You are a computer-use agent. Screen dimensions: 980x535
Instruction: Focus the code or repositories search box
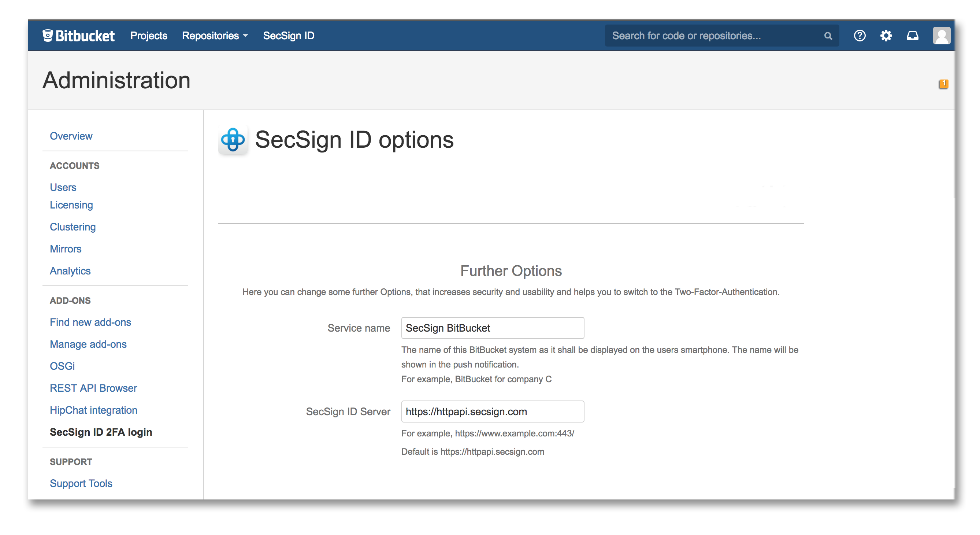(712, 36)
